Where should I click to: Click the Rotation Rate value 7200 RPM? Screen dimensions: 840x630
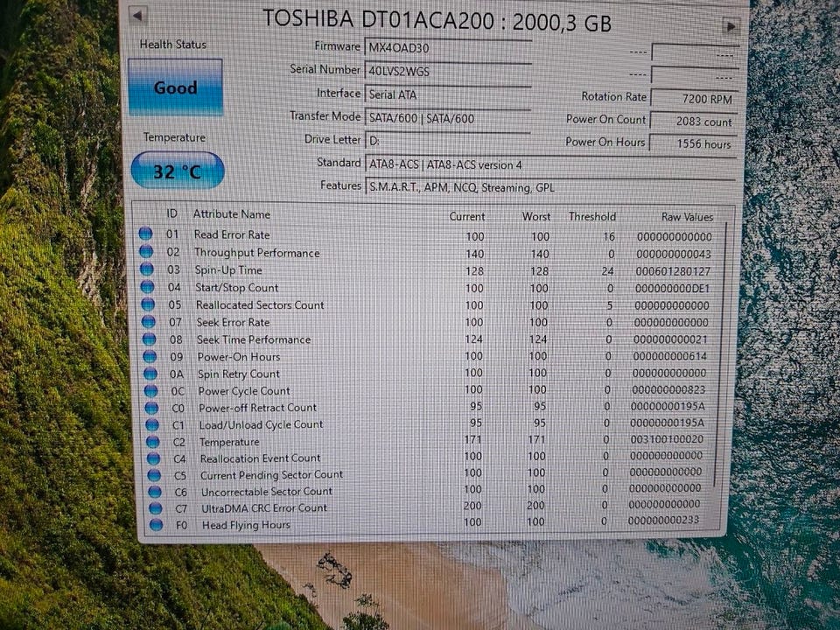coord(694,99)
